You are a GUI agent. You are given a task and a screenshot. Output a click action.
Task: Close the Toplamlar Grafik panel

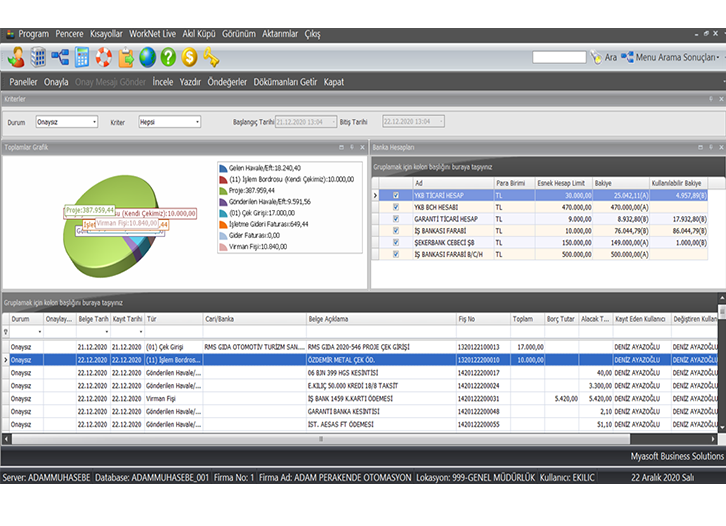pyautogui.click(x=362, y=147)
